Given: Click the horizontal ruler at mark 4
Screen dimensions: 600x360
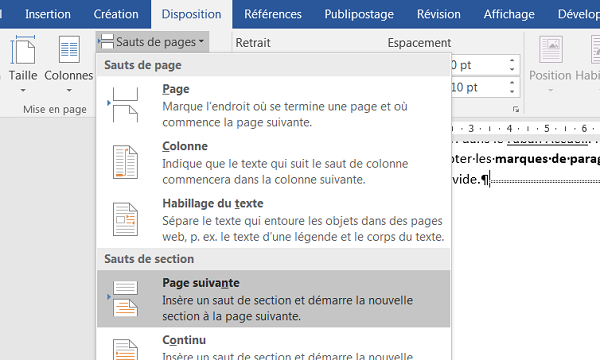Looking at the screenshot, I should [509, 128].
